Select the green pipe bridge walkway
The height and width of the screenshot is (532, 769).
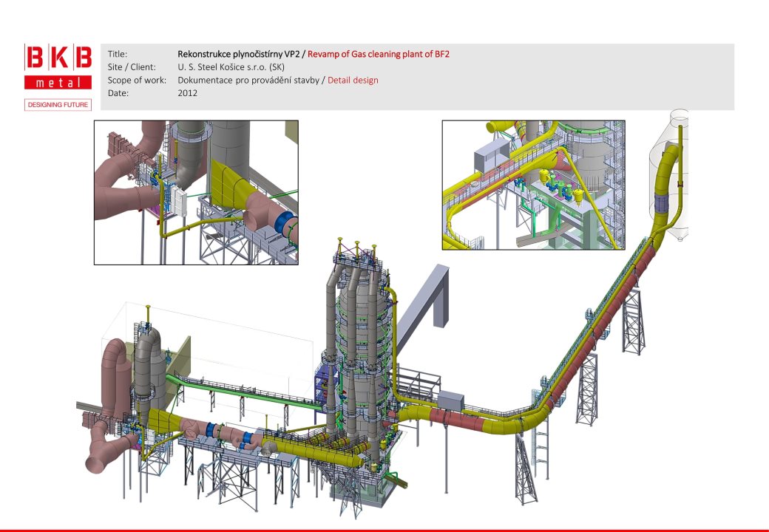[244, 390]
